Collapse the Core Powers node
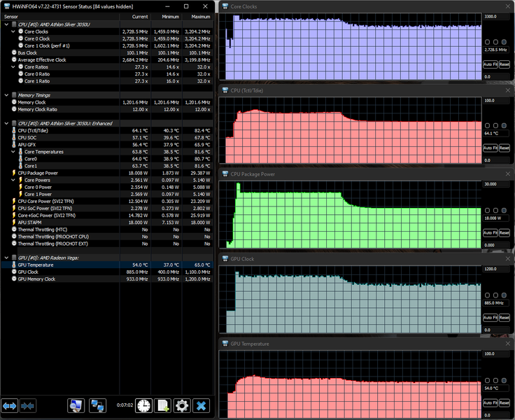515x420 pixels. tap(13, 180)
